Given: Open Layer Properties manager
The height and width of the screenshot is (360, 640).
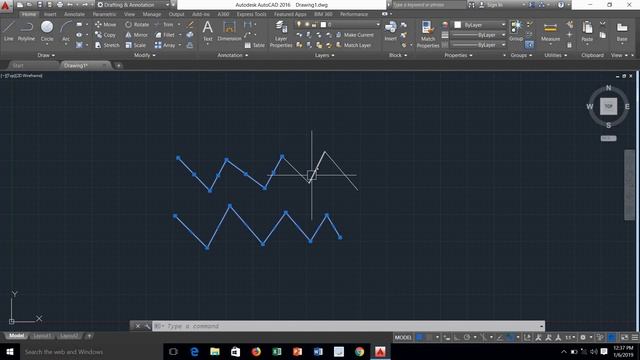Looking at the screenshot, I should pos(281,34).
